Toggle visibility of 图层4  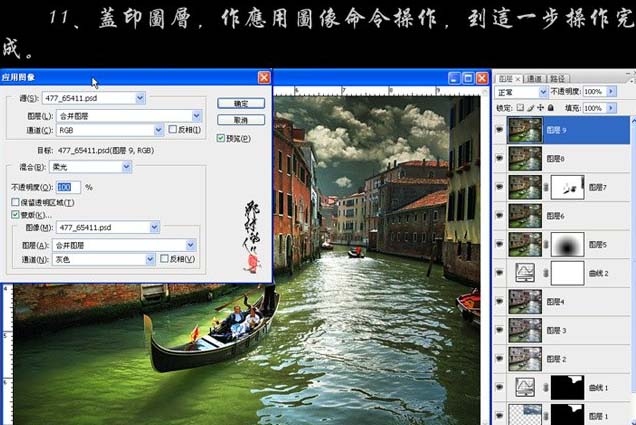(499, 301)
